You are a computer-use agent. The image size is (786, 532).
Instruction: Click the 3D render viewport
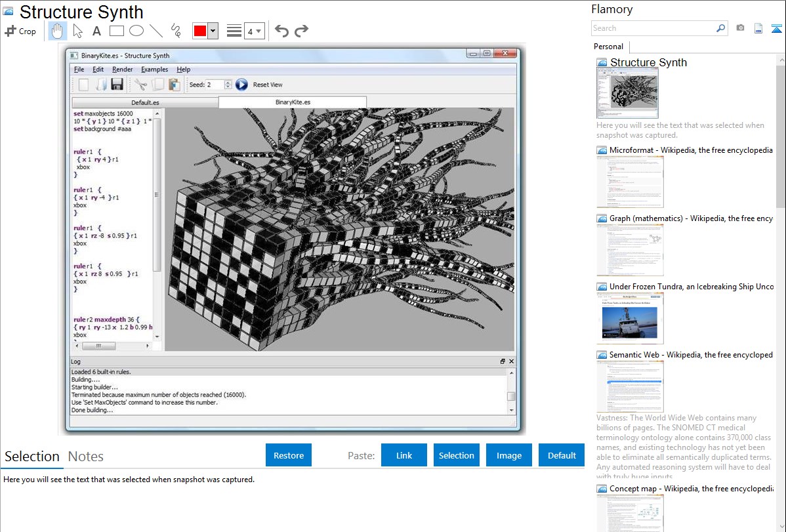pos(339,229)
